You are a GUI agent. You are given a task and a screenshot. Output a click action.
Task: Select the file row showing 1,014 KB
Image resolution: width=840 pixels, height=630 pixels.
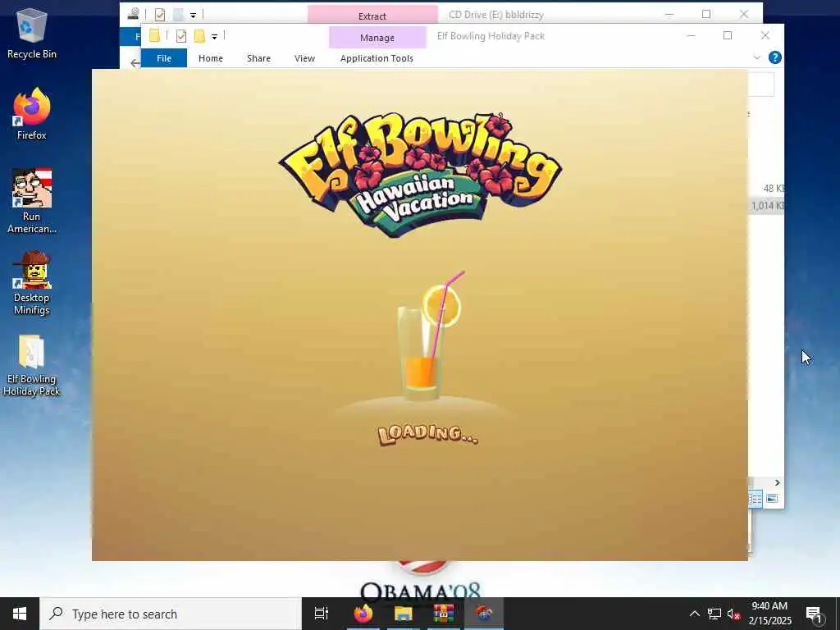tap(766, 206)
